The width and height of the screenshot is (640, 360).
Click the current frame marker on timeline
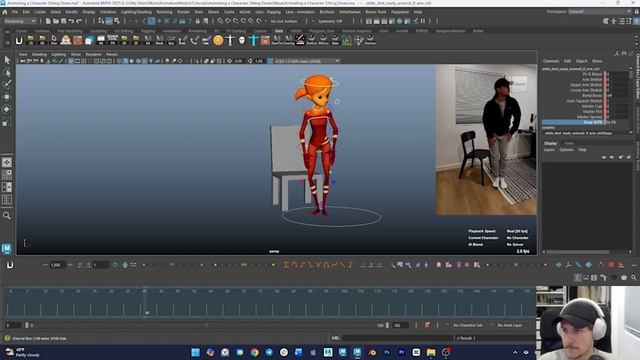pyautogui.click(x=145, y=302)
